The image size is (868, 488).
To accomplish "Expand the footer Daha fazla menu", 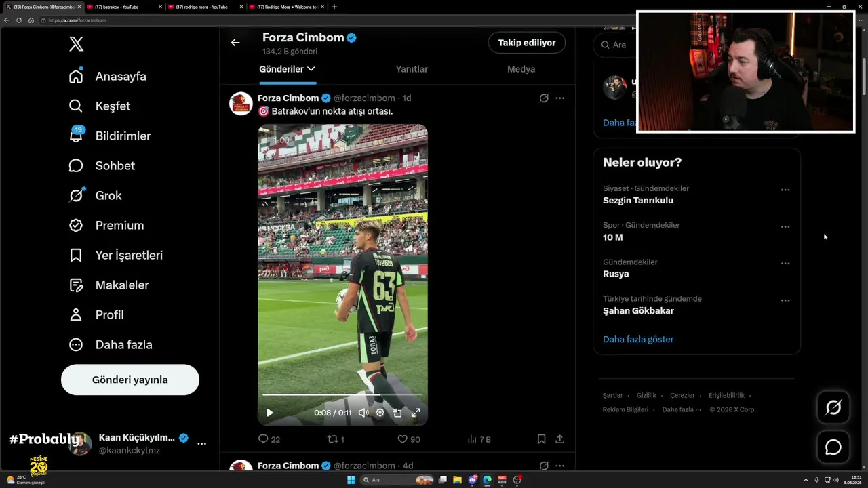I will click(x=682, y=410).
